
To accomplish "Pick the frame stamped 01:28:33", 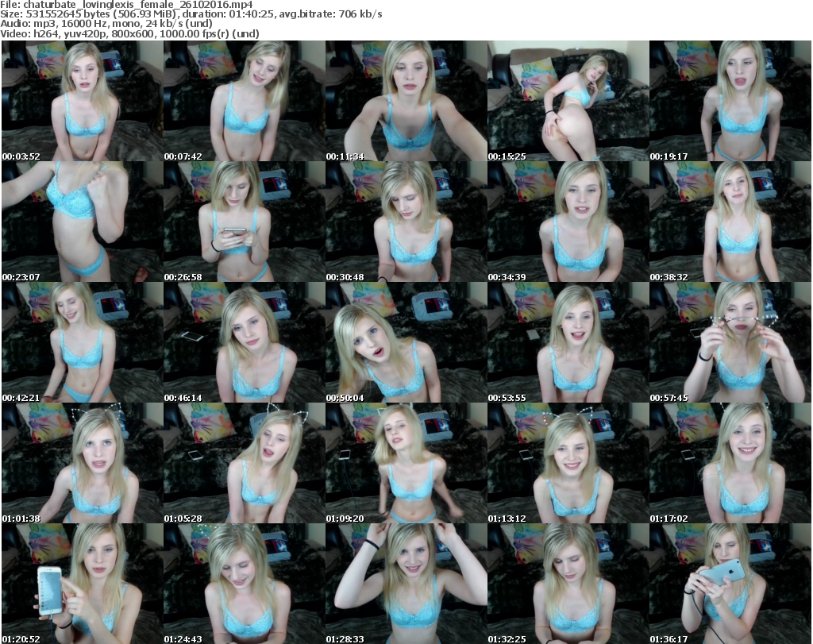I will (x=406, y=584).
